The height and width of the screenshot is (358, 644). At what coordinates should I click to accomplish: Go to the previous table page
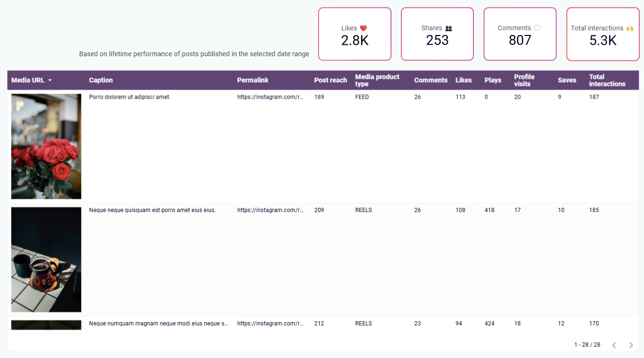(614, 345)
